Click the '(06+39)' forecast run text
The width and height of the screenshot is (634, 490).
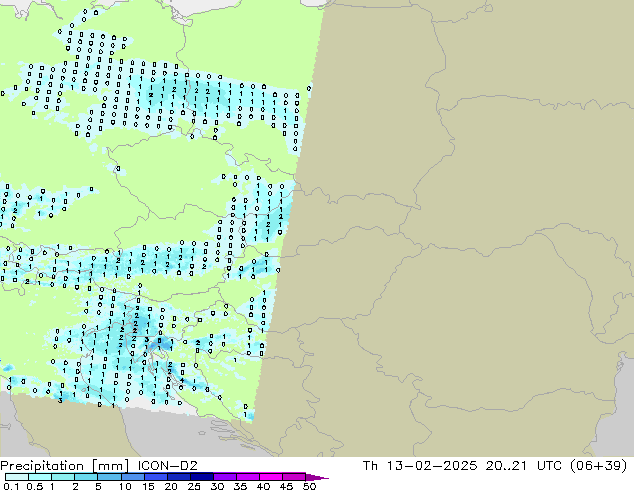(598, 466)
